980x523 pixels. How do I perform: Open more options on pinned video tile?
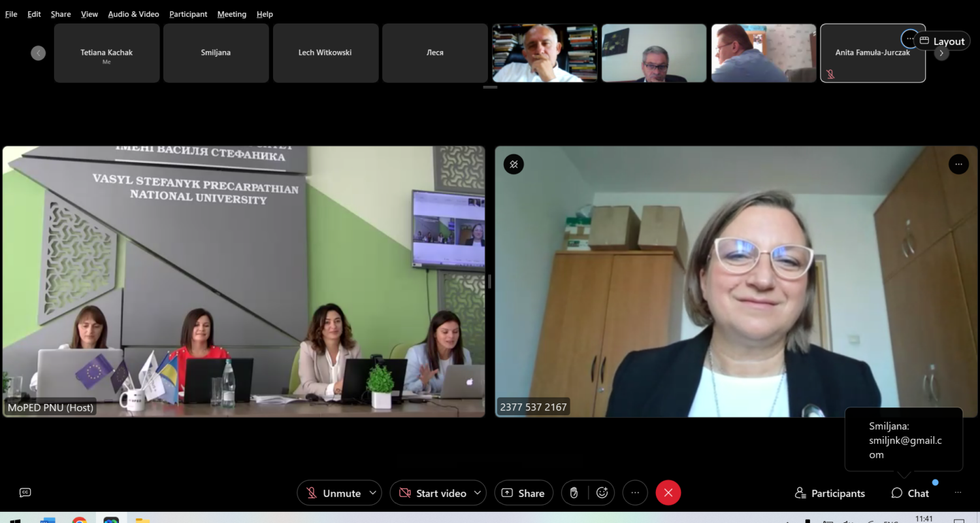pyautogui.click(x=958, y=164)
